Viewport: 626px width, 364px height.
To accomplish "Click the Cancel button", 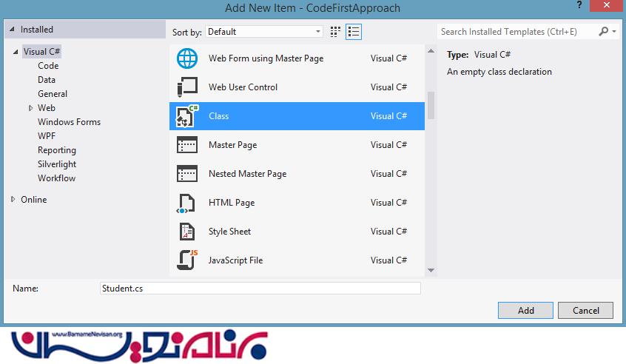I will click(x=585, y=311).
